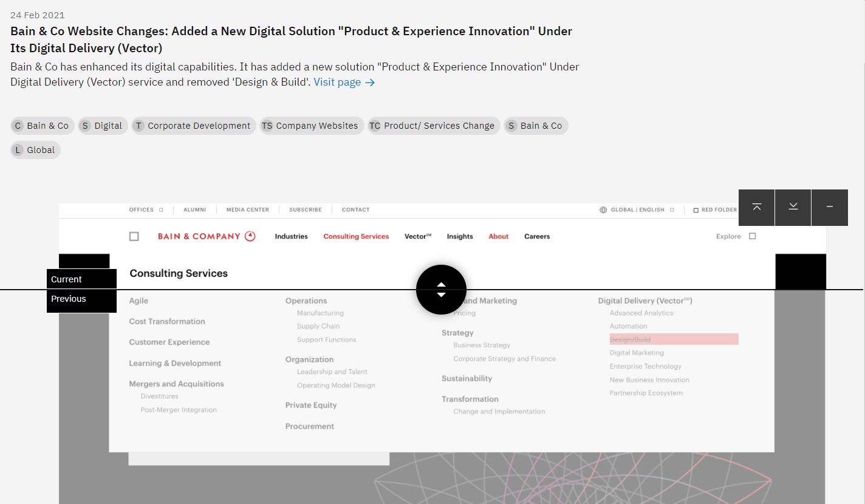Image resolution: width=865 pixels, height=504 pixels.
Task: Click the Strategy heading
Action: click(x=457, y=333)
